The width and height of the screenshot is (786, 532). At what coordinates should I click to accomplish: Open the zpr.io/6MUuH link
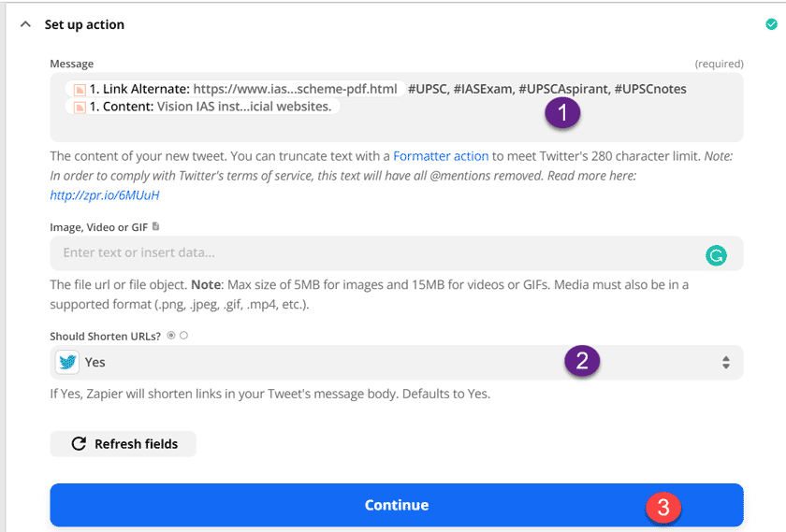105,194
